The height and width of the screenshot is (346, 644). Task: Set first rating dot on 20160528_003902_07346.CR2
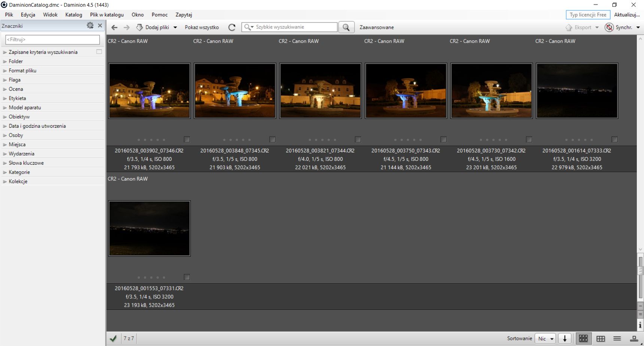pos(139,140)
